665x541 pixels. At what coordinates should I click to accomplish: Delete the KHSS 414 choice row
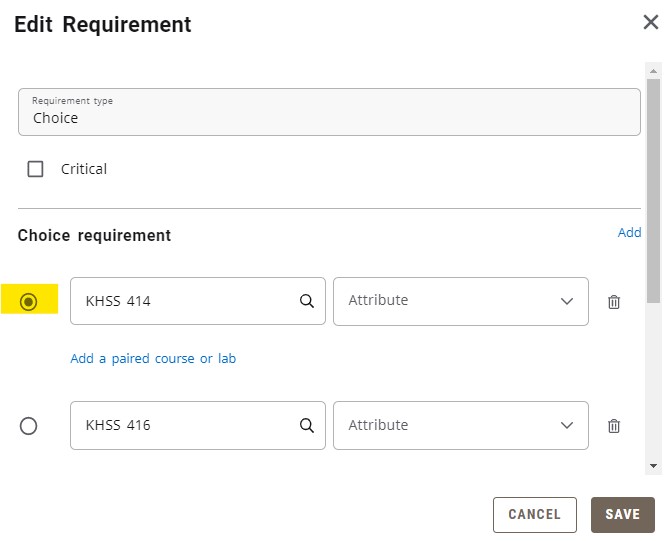(614, 302)
